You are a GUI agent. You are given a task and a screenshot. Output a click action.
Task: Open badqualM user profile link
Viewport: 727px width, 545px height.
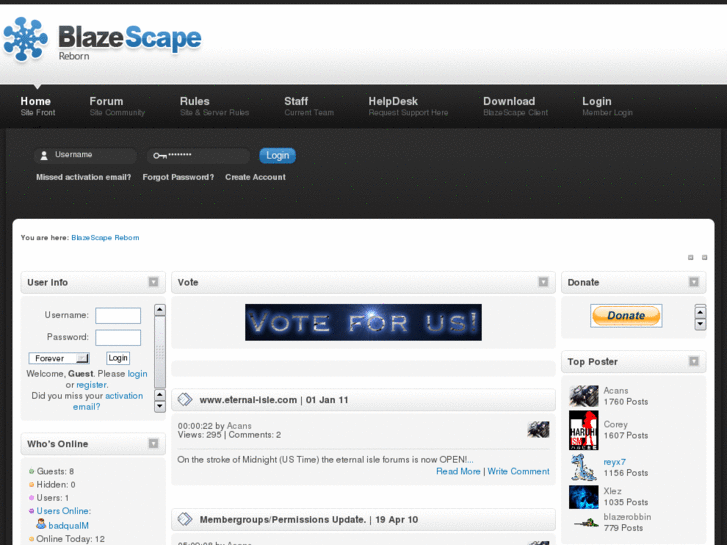click(69, 526)
